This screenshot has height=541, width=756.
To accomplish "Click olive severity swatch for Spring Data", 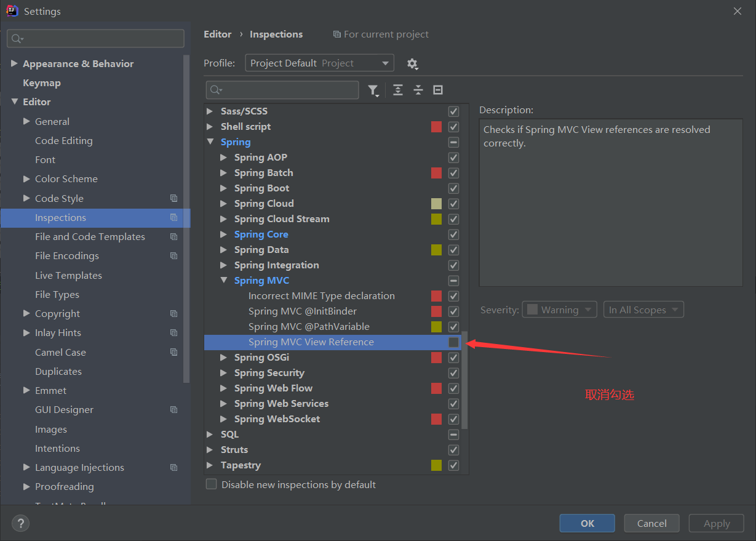I will point(437,250).
